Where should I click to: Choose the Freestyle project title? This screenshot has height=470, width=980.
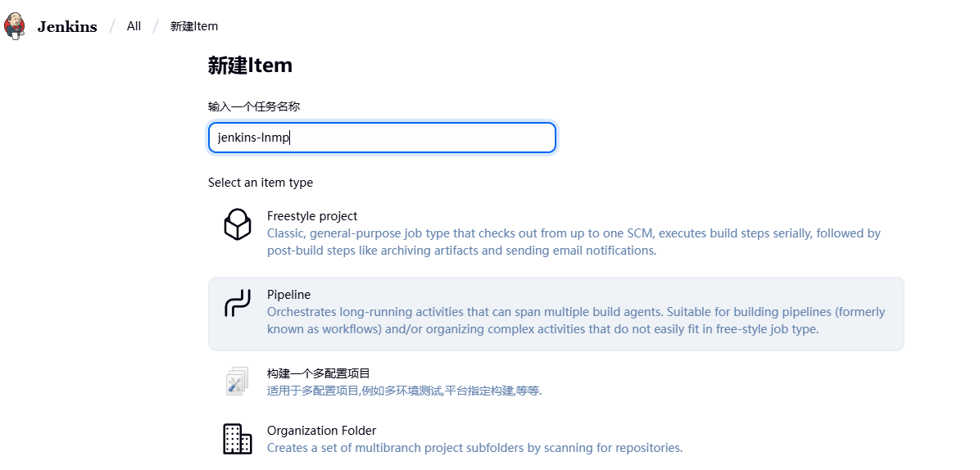click(312, 216)
